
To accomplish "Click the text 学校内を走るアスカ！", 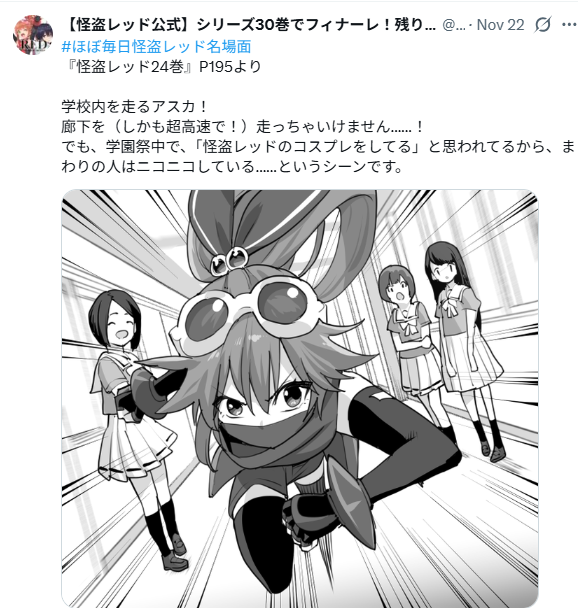I will coord(135,107).
